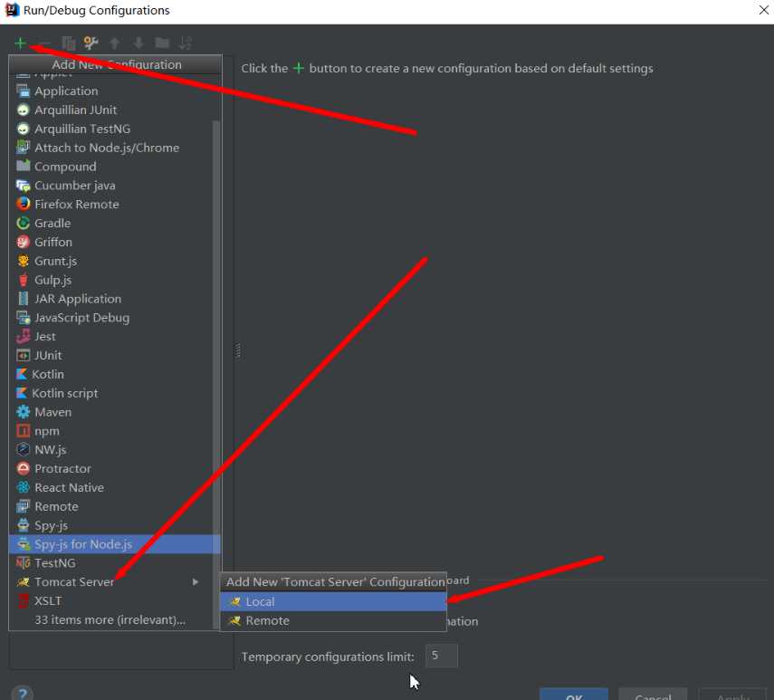Click the Jest icon
This screenshot has height=700, width=774.
click(x=24, y=336)
